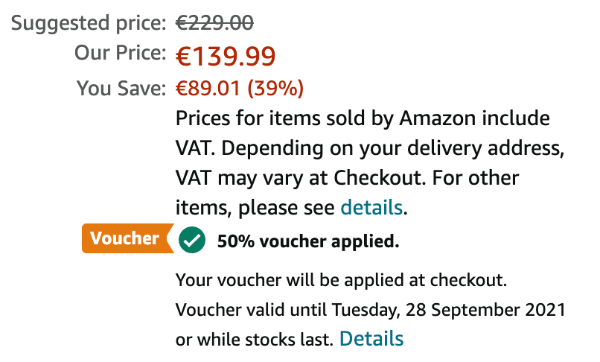The width and height of the screenshot is (600, 362).
Task: Click the €89.01 (39%) savings amount
Action: [x=240, y=88]
